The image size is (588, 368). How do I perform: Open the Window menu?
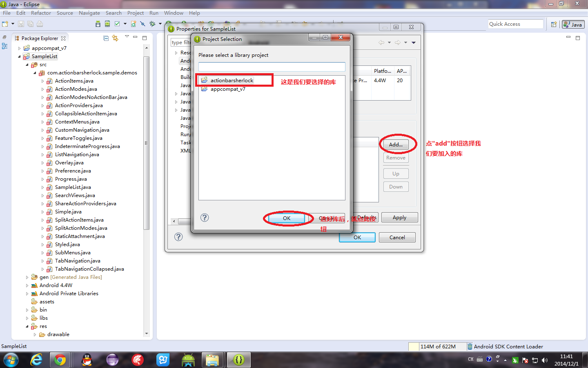click(174, 13)
